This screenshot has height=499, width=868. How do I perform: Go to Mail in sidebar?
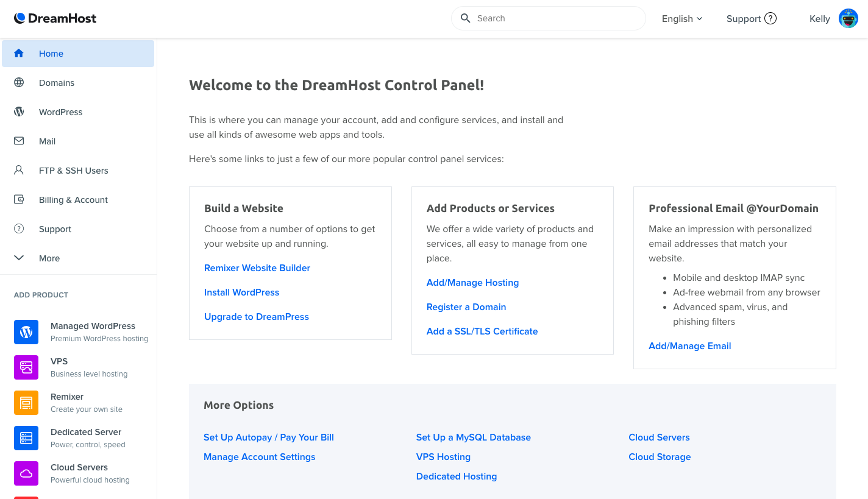point(78,141)
